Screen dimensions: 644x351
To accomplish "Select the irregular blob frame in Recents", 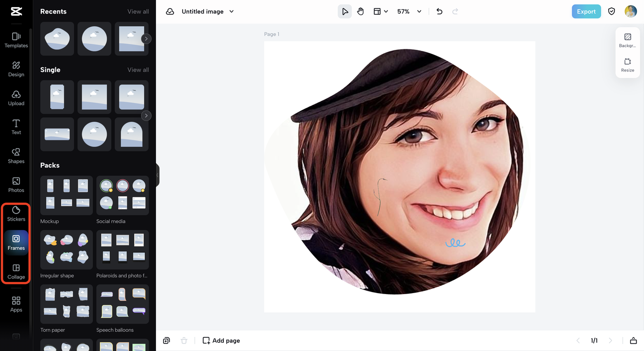I will click(57, 39).
